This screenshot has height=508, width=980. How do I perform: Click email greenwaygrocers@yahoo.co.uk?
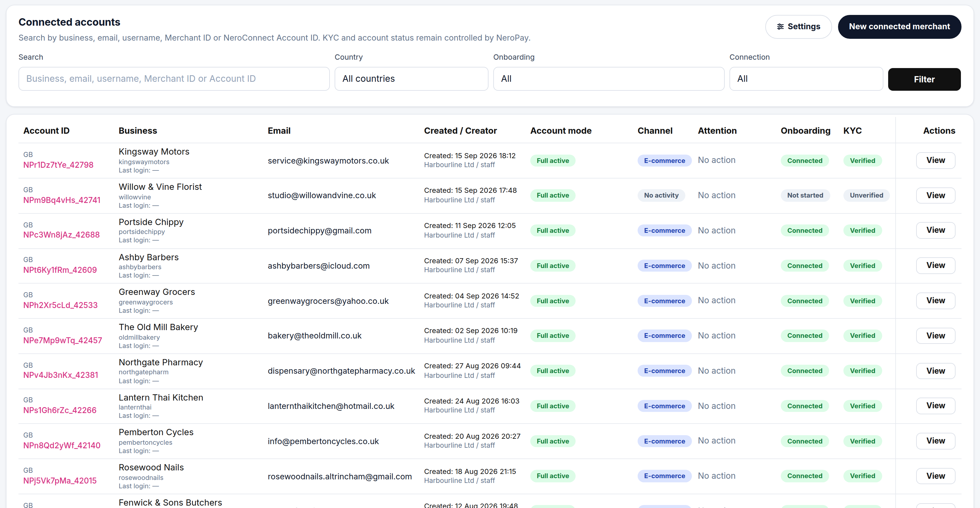(x=328, y=301)
